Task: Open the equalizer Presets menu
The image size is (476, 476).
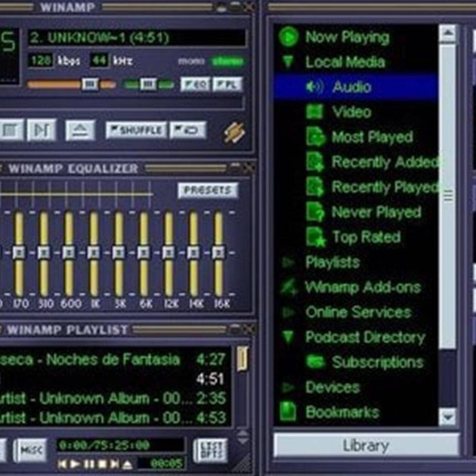Action: [208, 190]
